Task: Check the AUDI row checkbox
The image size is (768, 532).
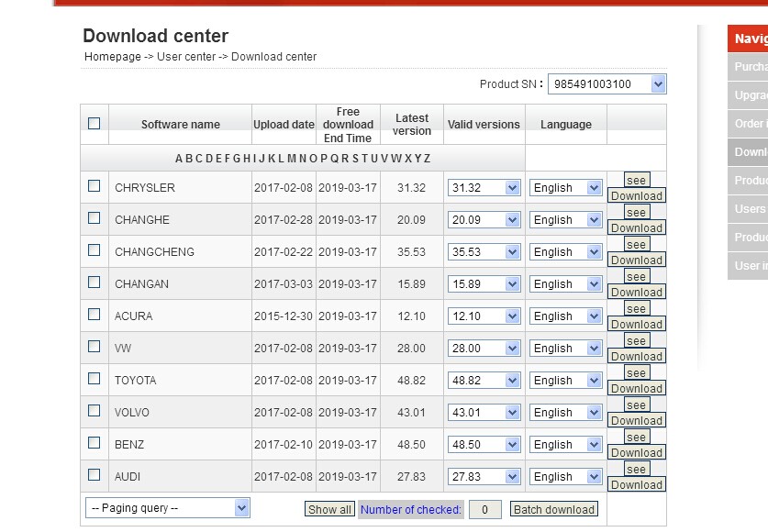Action: [x=94, y=475]
